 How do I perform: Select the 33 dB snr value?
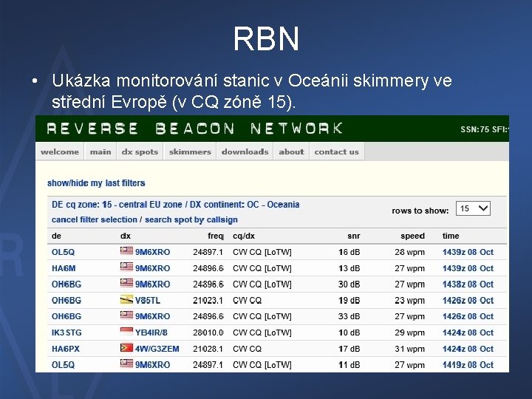[x=349, y=316]
